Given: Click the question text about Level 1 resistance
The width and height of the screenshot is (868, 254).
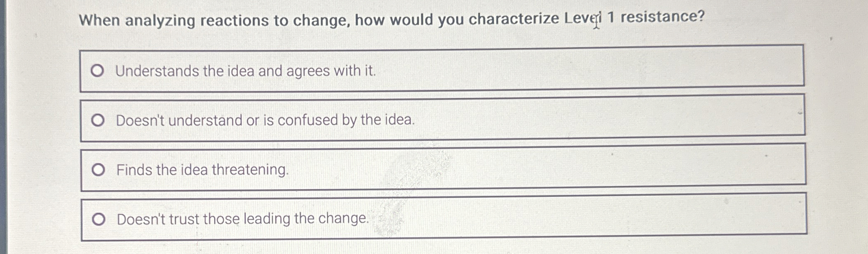Looking at the screenshot, I should tap(392, 19).
